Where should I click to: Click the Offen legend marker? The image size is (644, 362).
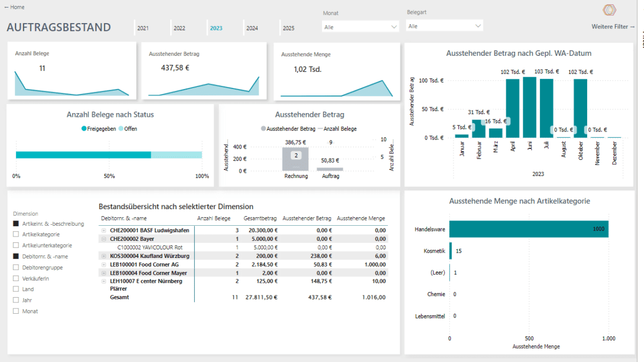121,129
